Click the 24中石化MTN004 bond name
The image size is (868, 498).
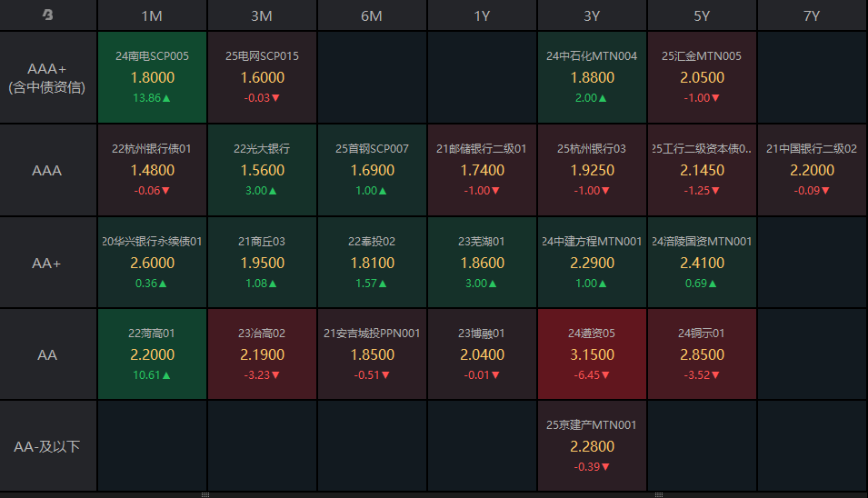[592, 56]
